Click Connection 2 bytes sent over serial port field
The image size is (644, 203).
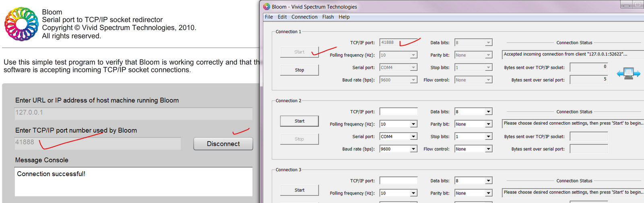[x=589, y=149]
